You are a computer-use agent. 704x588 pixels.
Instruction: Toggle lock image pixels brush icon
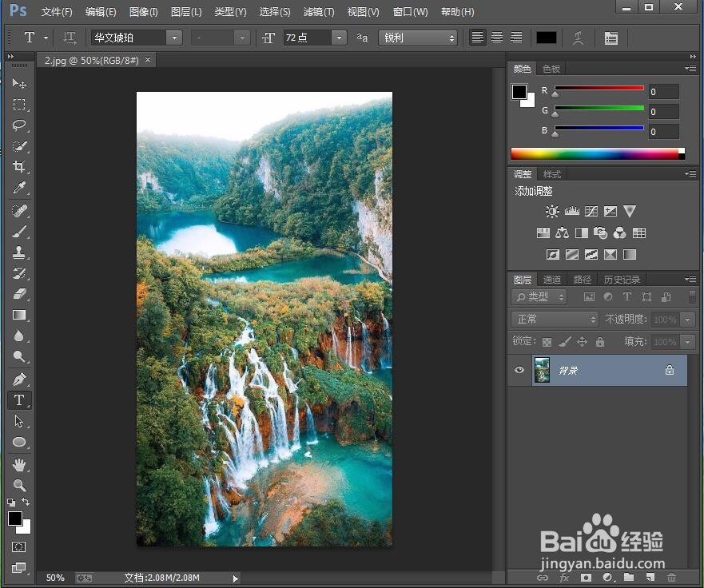[565, 342]
